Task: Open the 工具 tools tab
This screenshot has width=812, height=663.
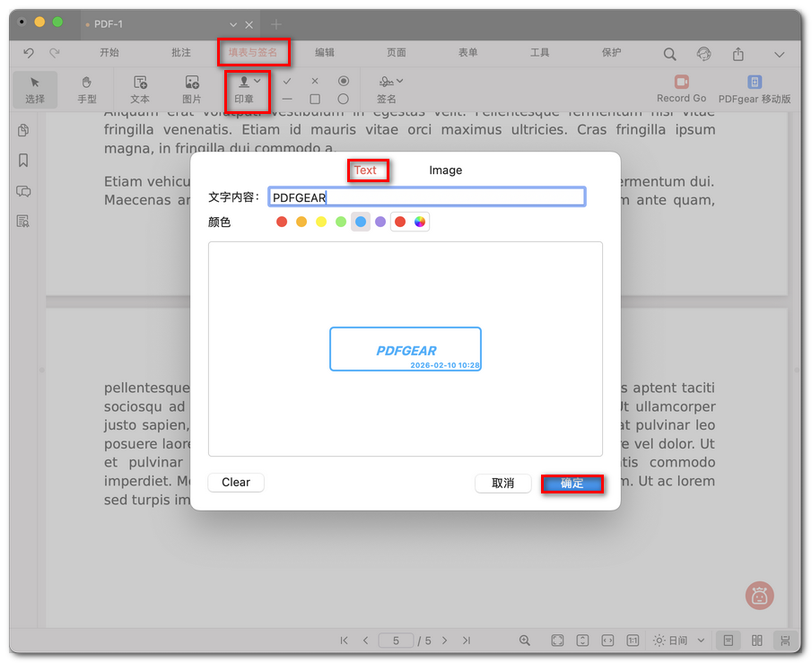Action: (539, 52)
